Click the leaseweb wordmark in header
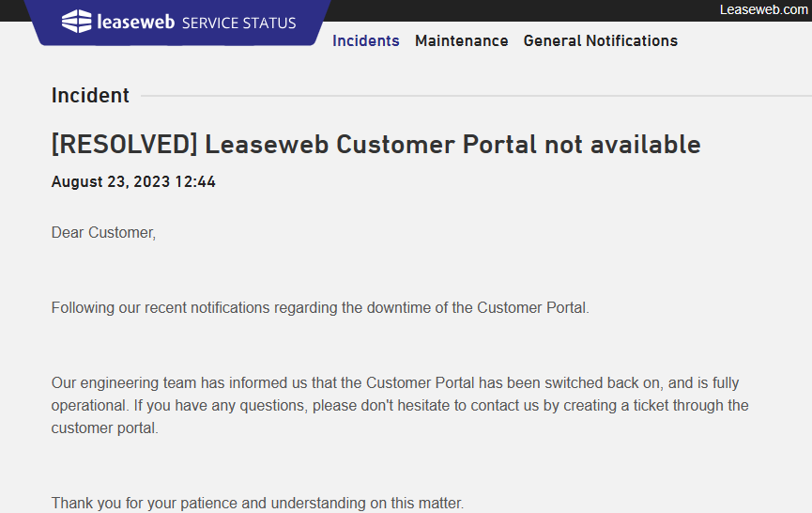 point(135,22)
